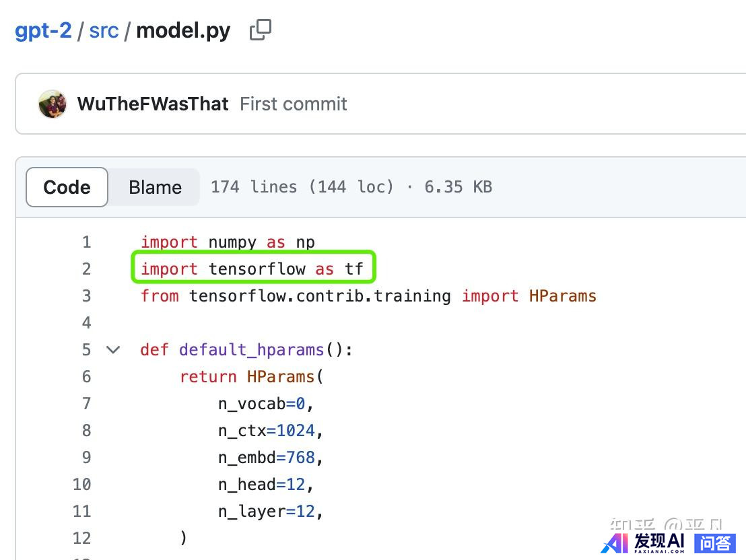Open the src folder breadcrumb link
Viewport: 746px width, 560px height.
(104, 31)
